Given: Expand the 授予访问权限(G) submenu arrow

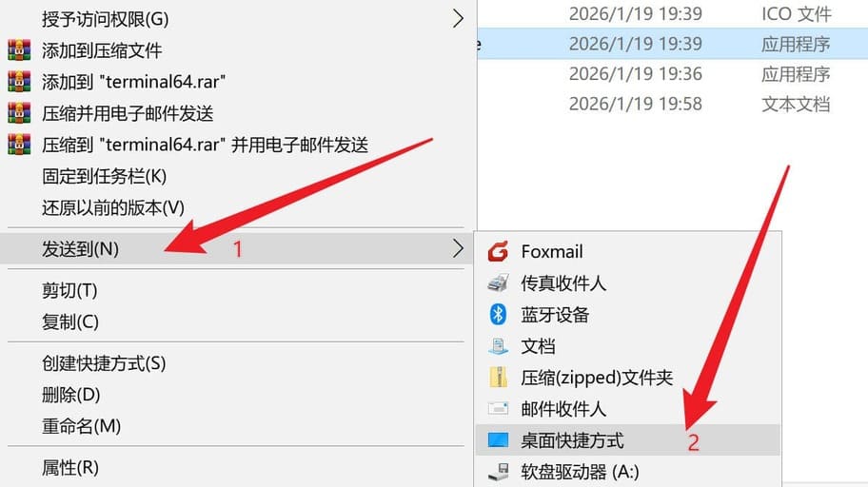Looking at the screenshot, I should pyautogui.click(x=457, y=18).
